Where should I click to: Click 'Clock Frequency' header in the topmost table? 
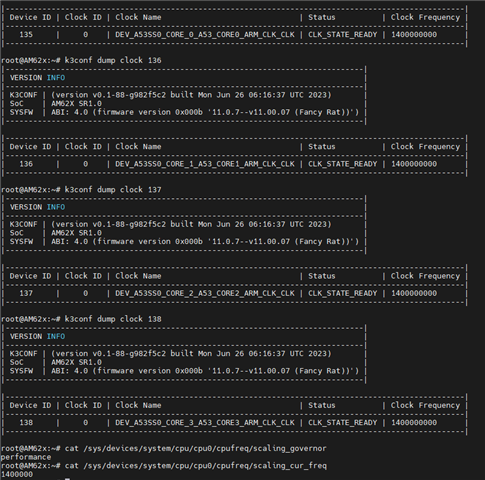[425, 17]
